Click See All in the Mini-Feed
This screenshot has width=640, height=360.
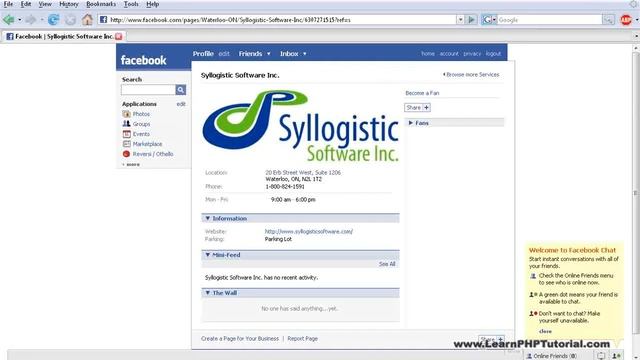click(387, 264)
